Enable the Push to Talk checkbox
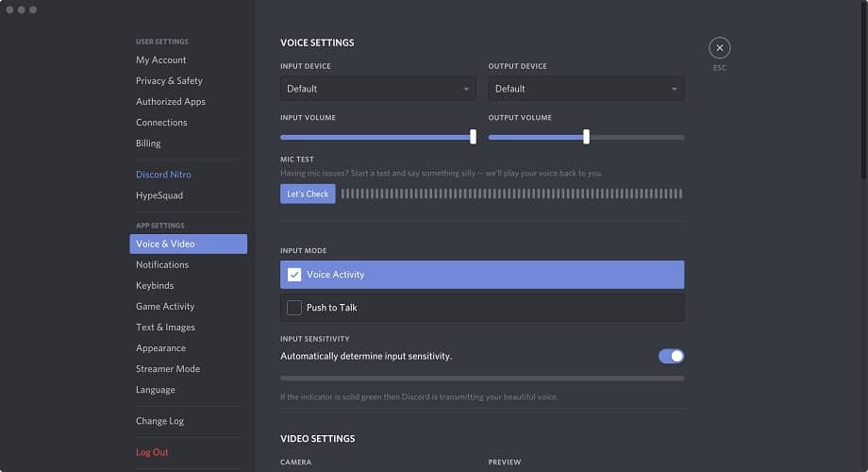Image resolution: width=868 pixels, height=472 pixels. (x=294, y=308)
